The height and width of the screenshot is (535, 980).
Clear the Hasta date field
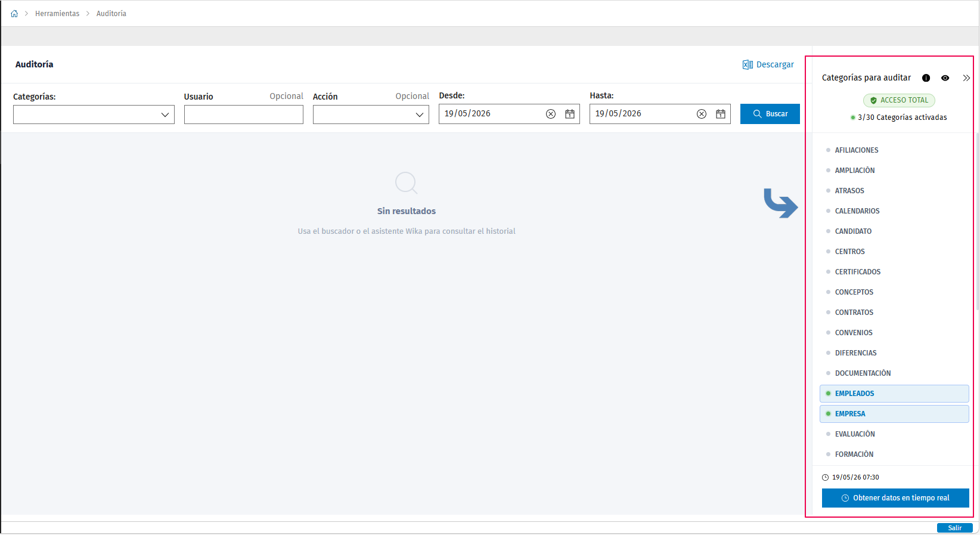702,114
